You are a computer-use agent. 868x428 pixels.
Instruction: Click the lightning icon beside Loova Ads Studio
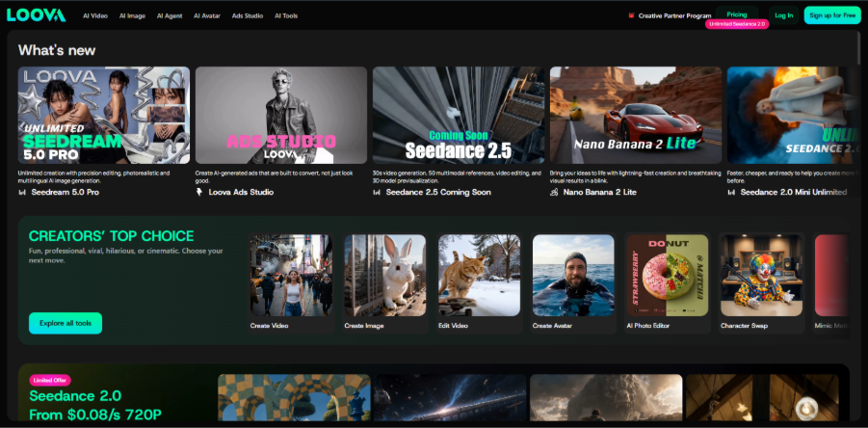click(x=199, y=192)
